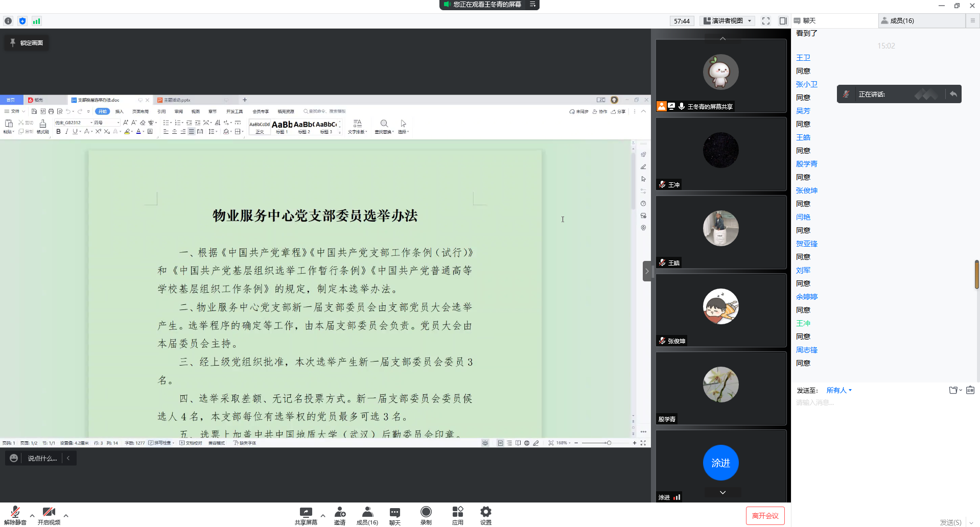
Task: Toggle the side panel layout button
Action: (783, 21)
